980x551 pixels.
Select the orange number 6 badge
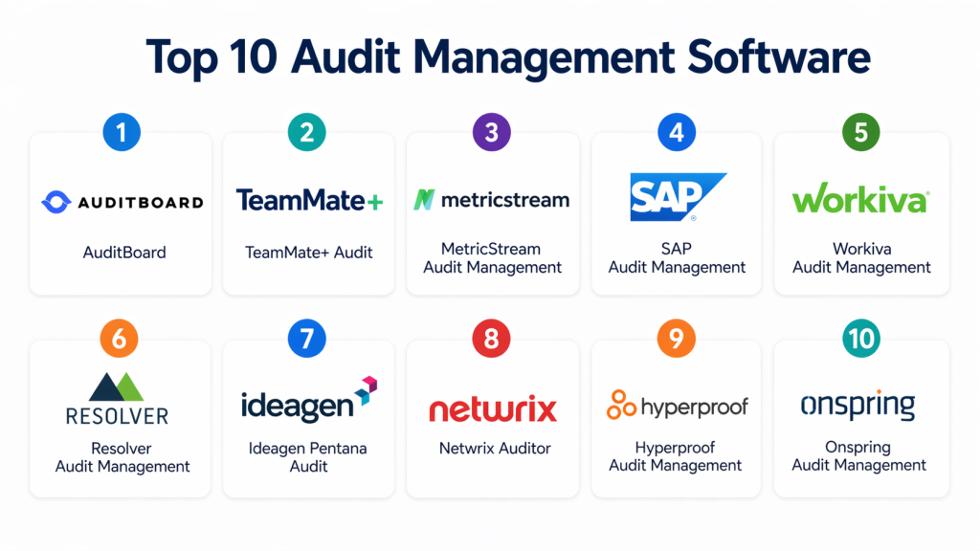[122, 338]
